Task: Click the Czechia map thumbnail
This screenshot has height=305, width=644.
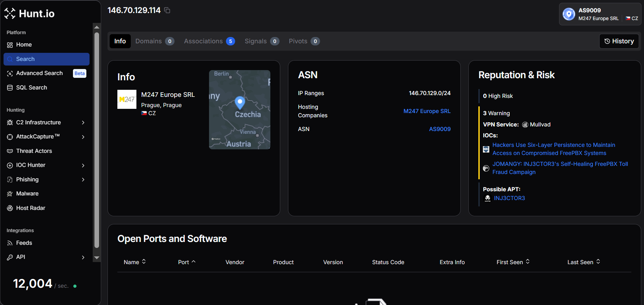Action: point(240,110)
